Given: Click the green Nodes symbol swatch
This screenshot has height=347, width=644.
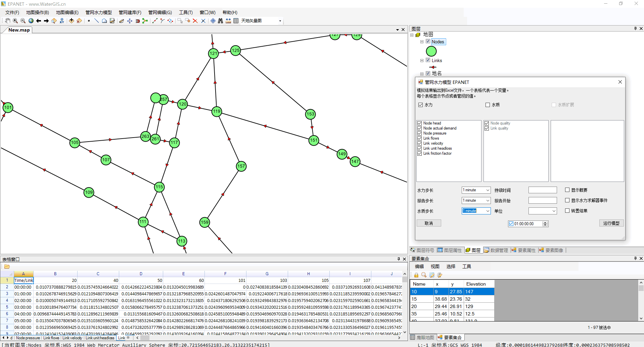Looking at the screenshot, I should coord(431,51).
